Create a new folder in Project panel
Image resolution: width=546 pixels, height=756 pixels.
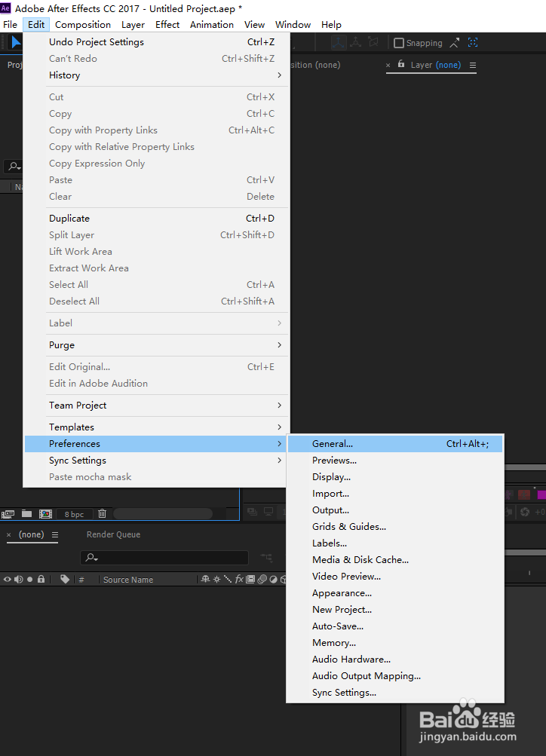click(x=26, y=513)
